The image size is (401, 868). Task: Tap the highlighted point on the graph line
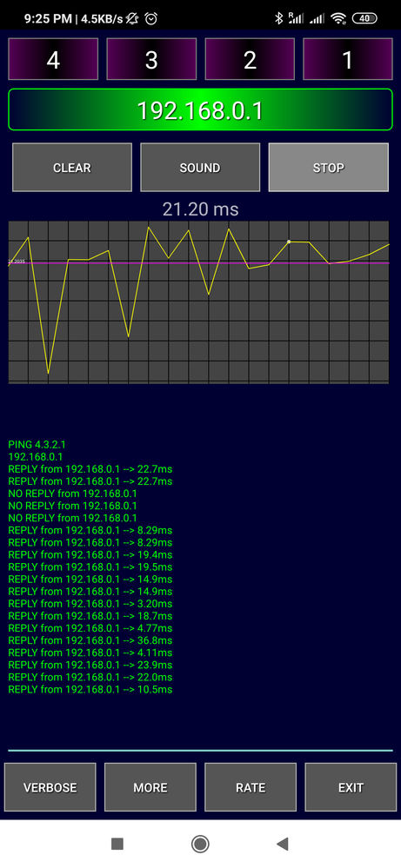coord(289,242)
